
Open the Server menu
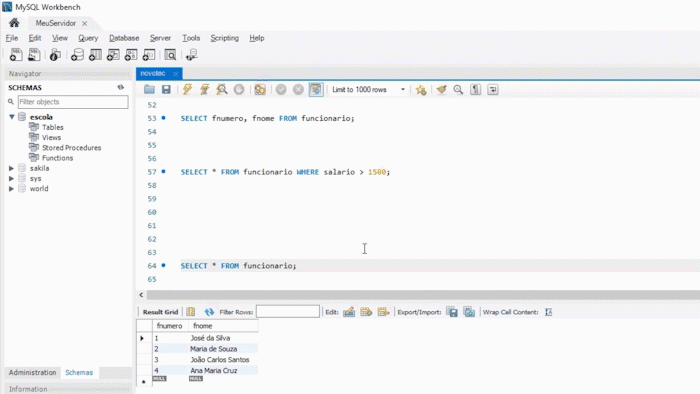point(160,38)
